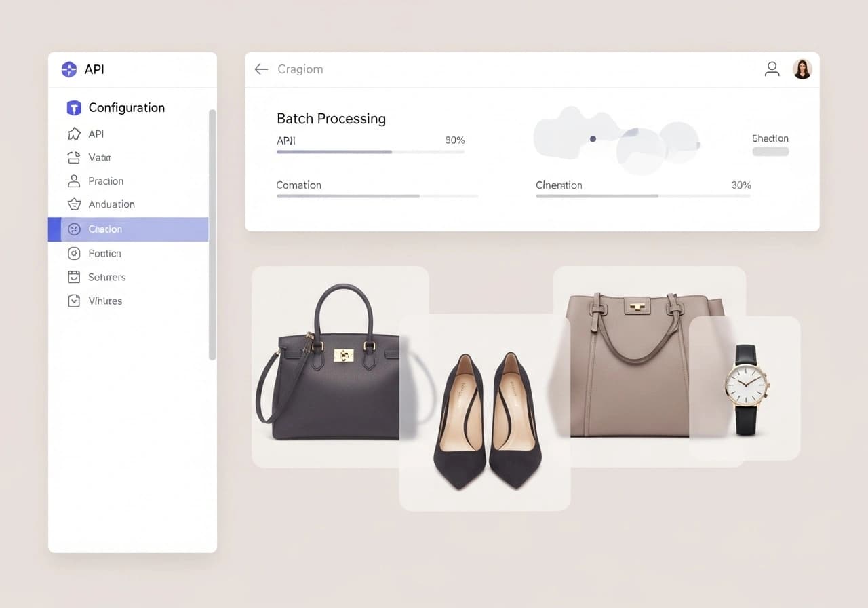Click the home icon next to API
868x608 pixels.
pos(74,134)
